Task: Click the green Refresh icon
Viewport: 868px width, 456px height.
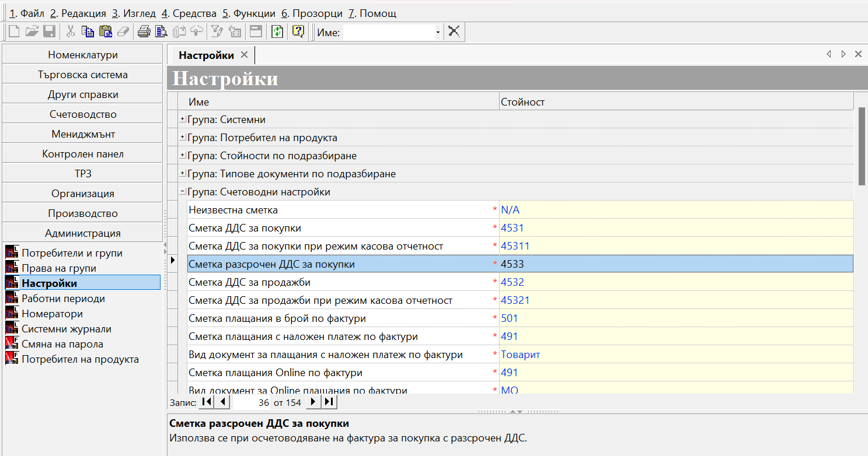Action: pos(277,32)
